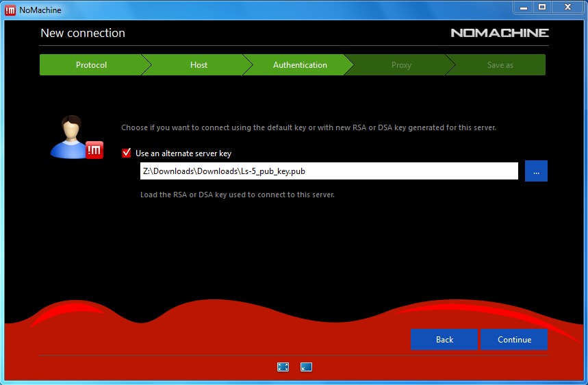Screen dimensions: 588x385
Task: Minimize the NoMachine window
Action: [524, 7]
